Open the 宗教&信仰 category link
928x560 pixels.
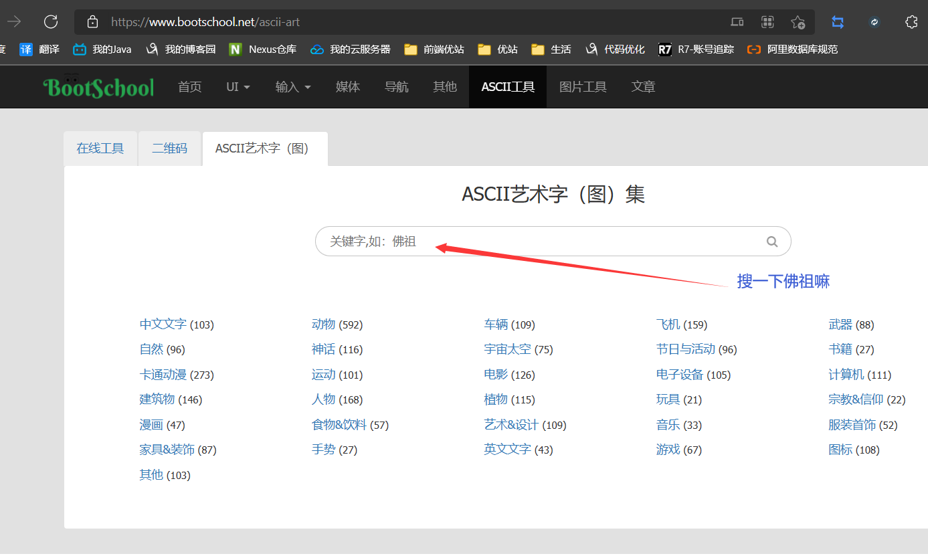coord(856,399)
